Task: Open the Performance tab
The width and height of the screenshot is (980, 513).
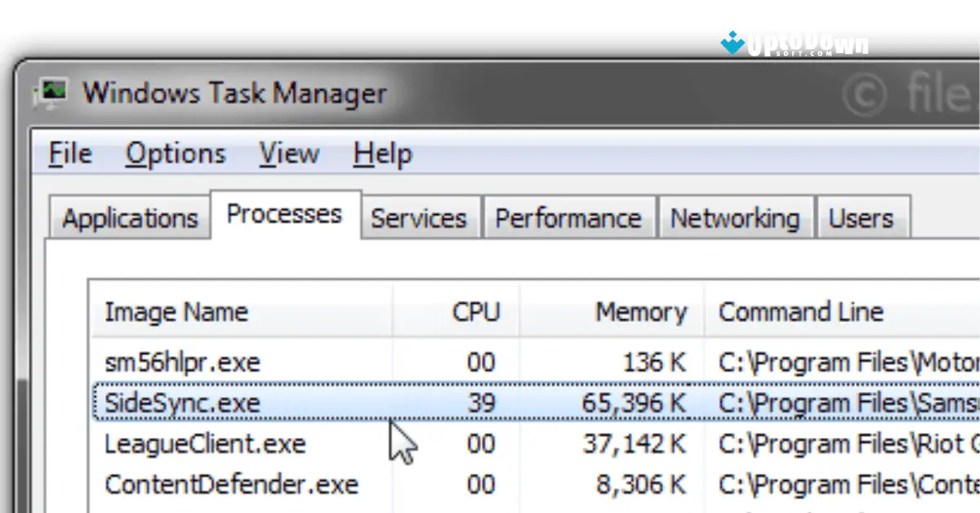Action: [x=569, y=217]
